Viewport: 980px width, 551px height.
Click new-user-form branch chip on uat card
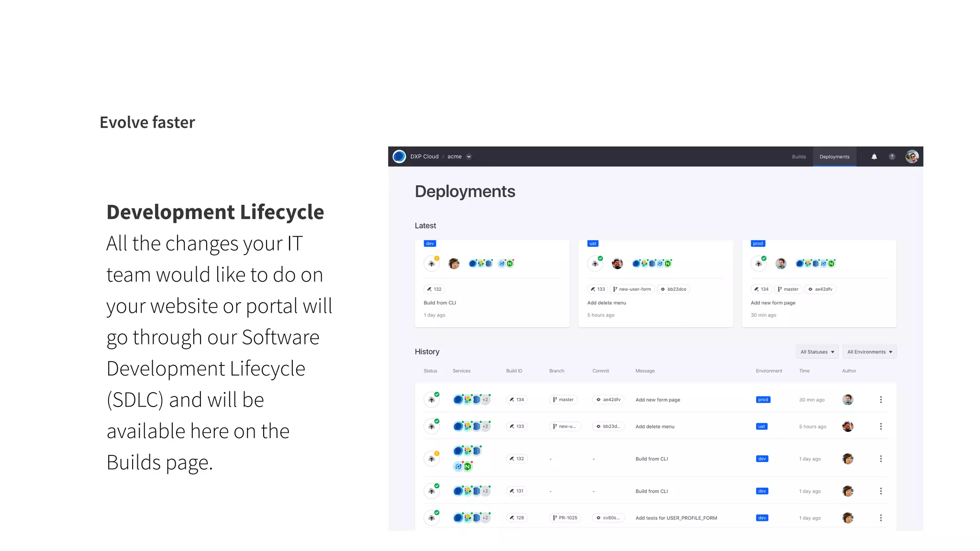tap(632, 289)
